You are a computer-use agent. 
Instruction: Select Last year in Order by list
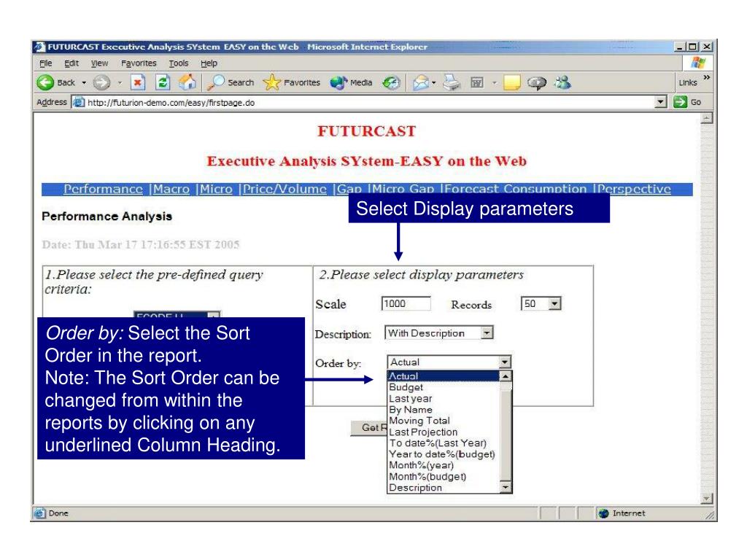tap(444, 399)
